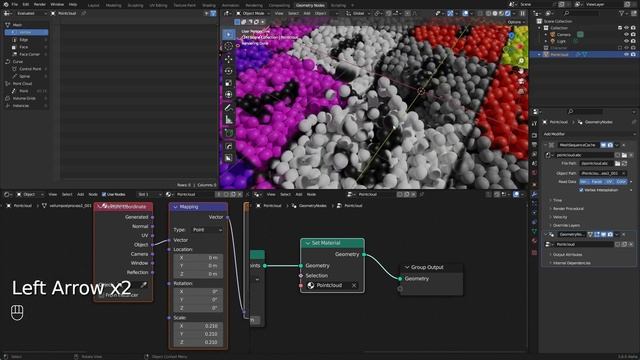
Task: Open the Add Modifier dropdown
Action: [x=588, y=134]
